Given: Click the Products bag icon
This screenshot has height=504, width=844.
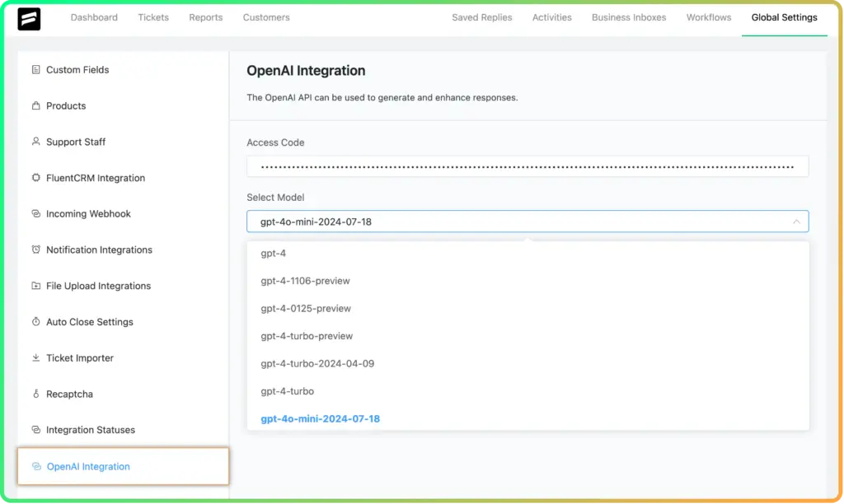Looking at the screenshot, I should pyautogui.click(x=36, y=105).
